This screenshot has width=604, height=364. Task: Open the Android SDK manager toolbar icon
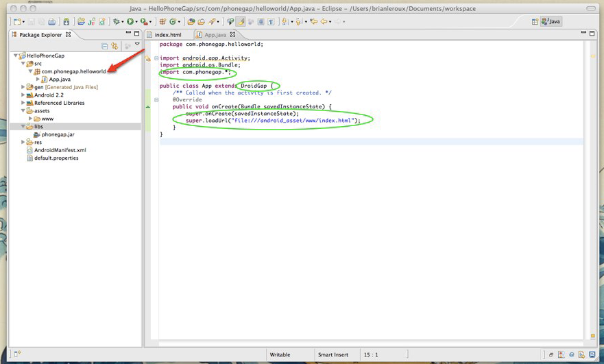(x=67, y=22)
